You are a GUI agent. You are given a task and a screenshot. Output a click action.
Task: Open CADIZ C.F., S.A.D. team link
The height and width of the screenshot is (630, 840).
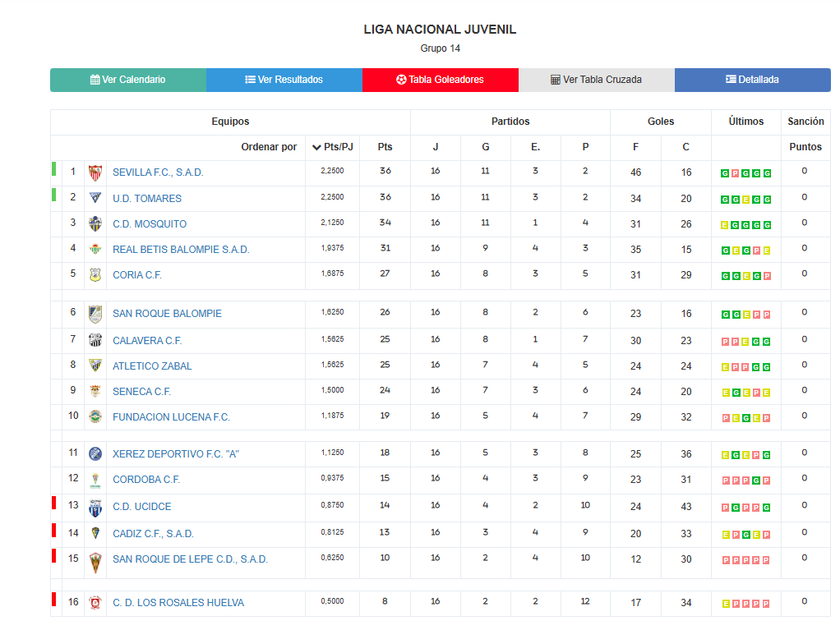coord(153,534)
